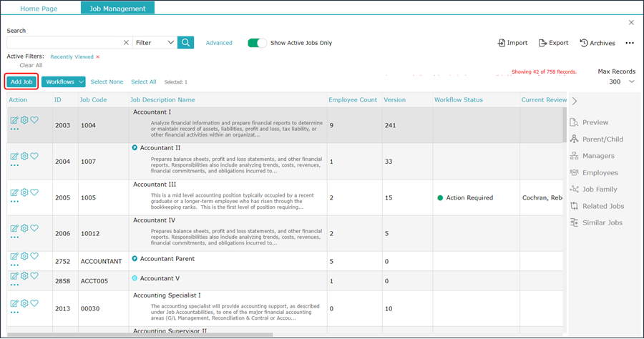This screenshot has width=644, height=339.
Task: Click the Add Job button
Action: click(x=21, y=82)
